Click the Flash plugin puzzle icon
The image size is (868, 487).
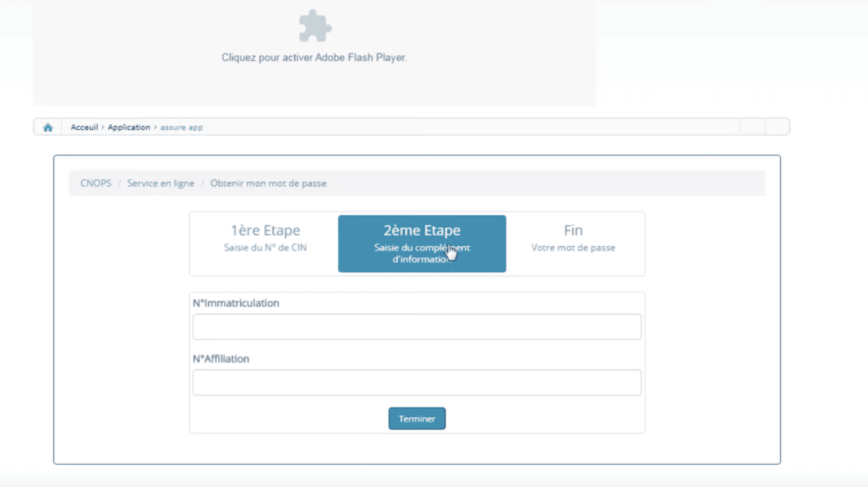314,26
